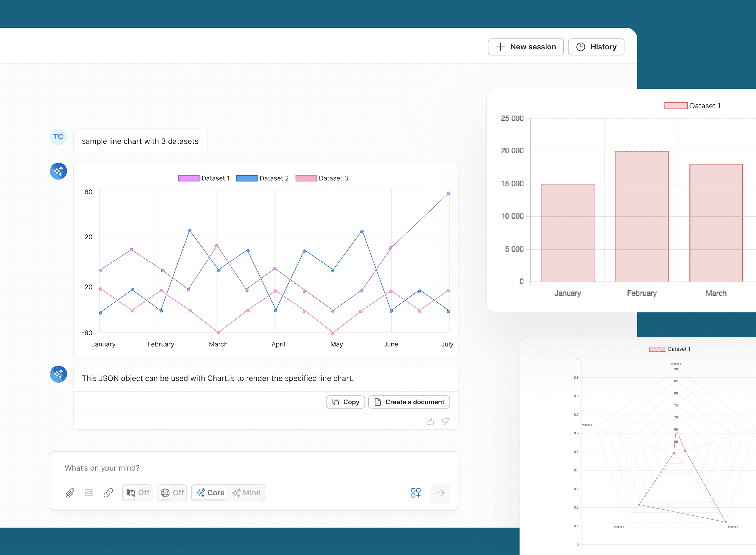Copy the response text

pos(346,402)
